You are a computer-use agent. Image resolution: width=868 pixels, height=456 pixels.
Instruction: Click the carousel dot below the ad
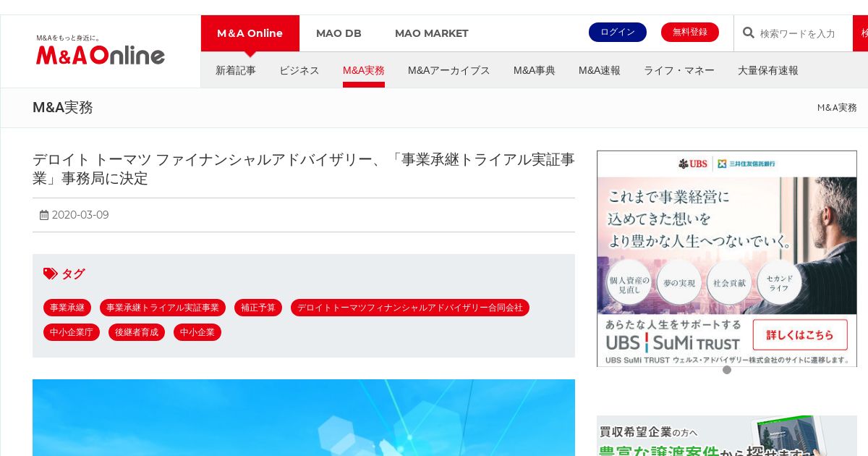[x=727, y=370]
